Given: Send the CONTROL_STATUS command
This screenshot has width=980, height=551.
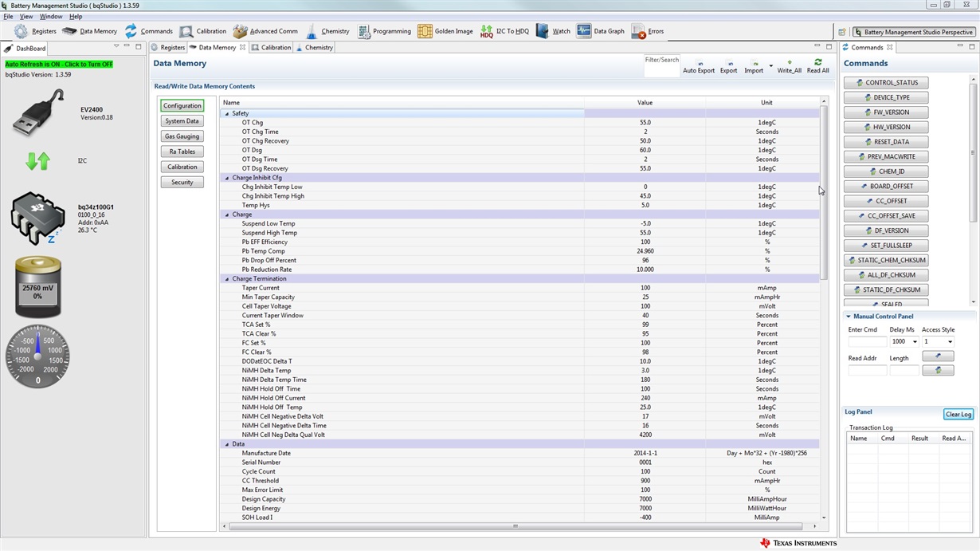Looking at the screenshot, I should pos(886,83).
